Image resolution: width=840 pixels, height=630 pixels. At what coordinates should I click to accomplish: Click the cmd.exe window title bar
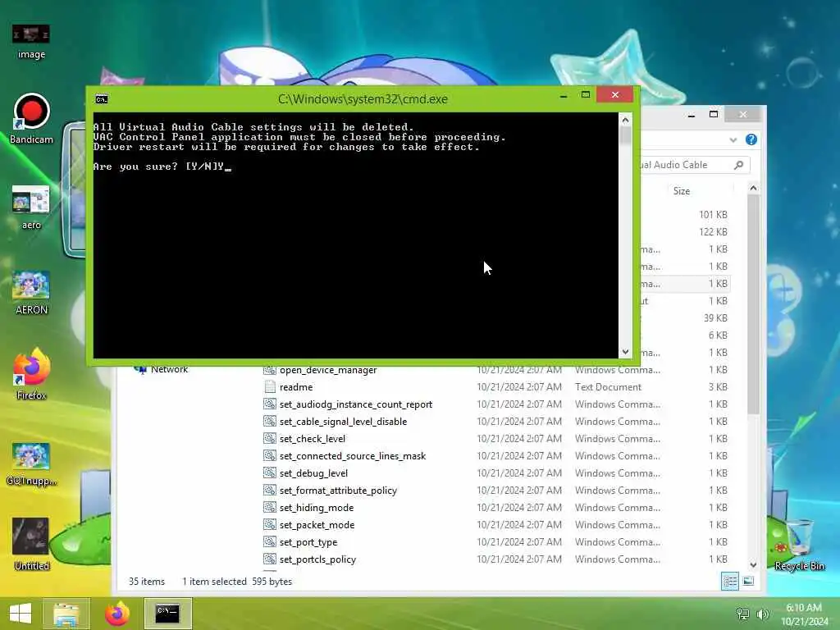click(363, 99)
